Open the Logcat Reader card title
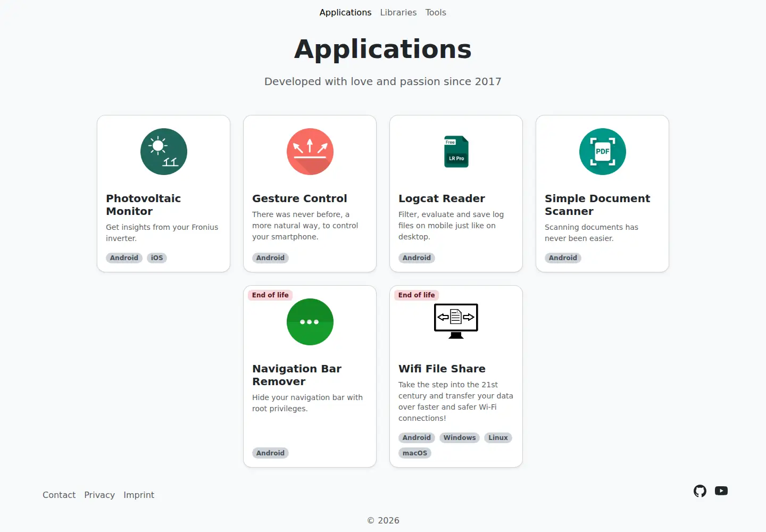 (442, 198)
